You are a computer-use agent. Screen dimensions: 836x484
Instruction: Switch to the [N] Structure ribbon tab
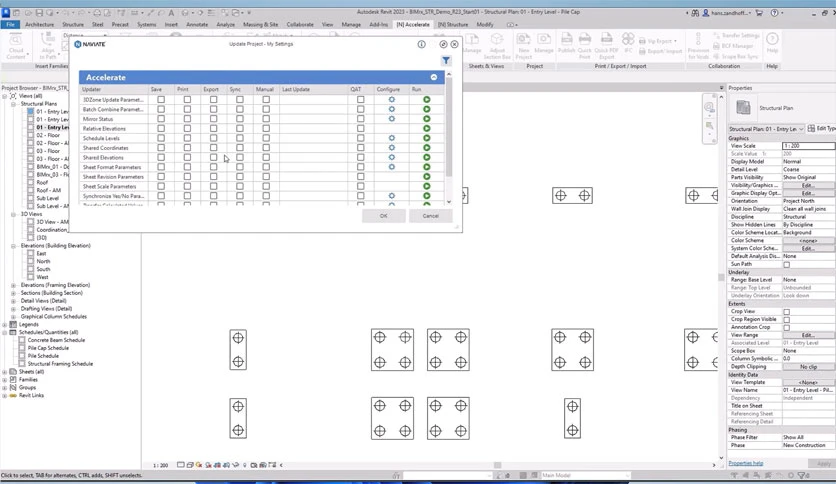pos(453,25)
